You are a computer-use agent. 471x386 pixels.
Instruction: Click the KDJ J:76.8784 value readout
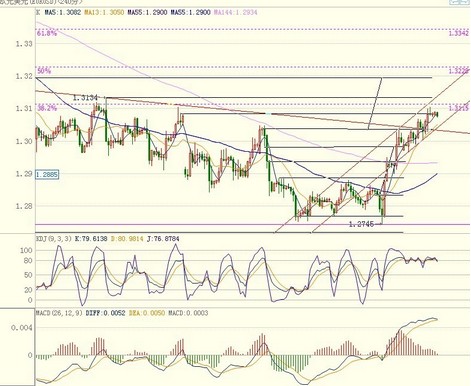click(x=163, y=239)
